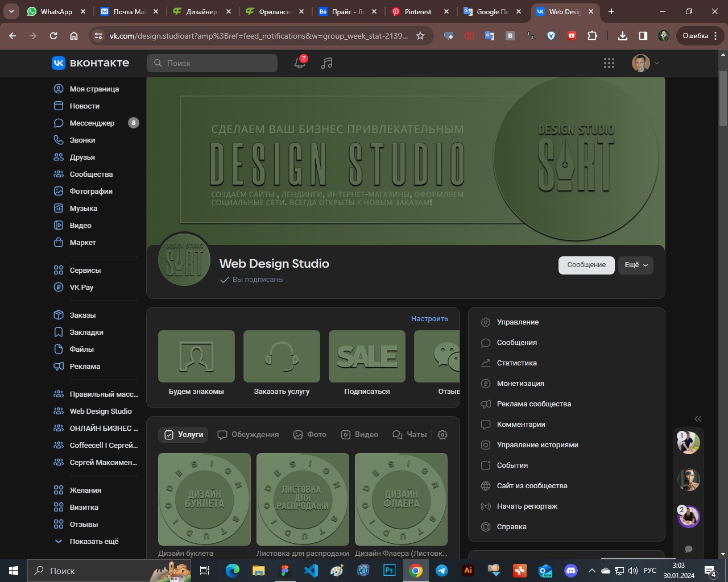The image size is (728, 582).
Task: Open the VK services grid icon
Action: coord(609,63)
